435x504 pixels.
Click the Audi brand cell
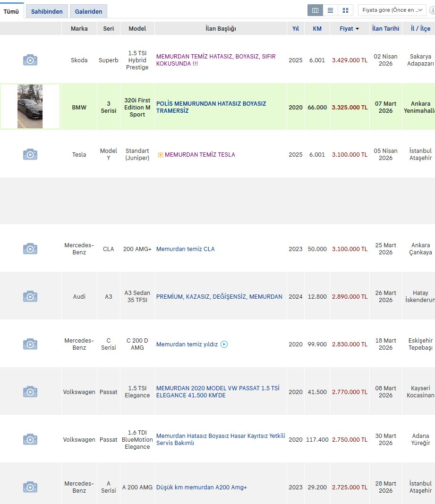79,297
